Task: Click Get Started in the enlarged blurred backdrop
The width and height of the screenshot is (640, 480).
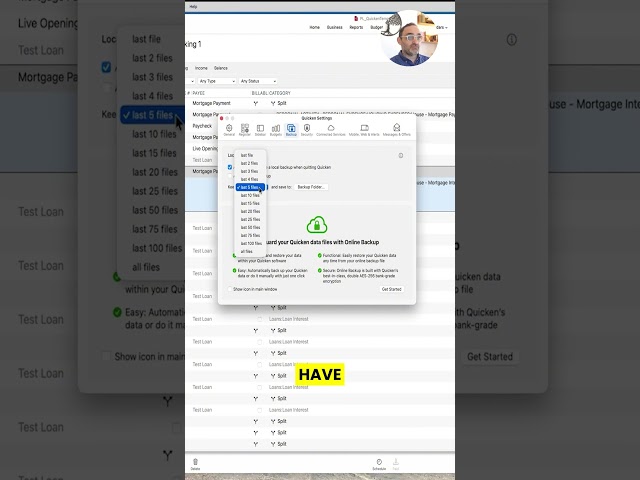Action: 490,357
